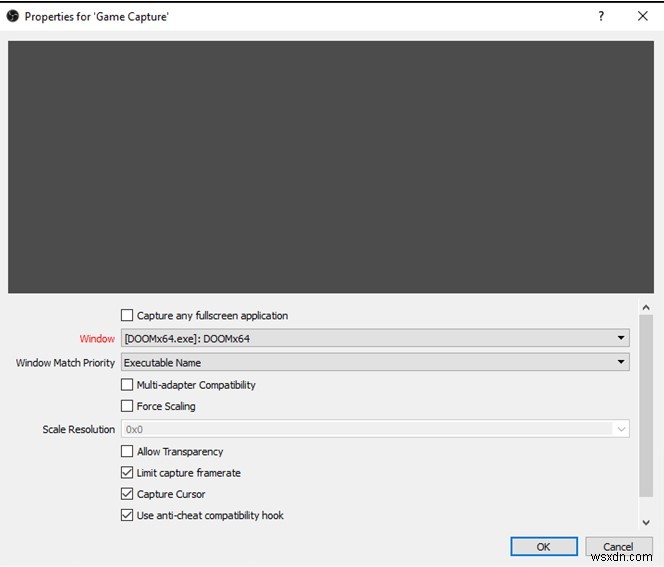The image size is (664, 567).
Task: Open the Window dropdown showing DOOMx64.exe
Action: [x=375, y=338]
